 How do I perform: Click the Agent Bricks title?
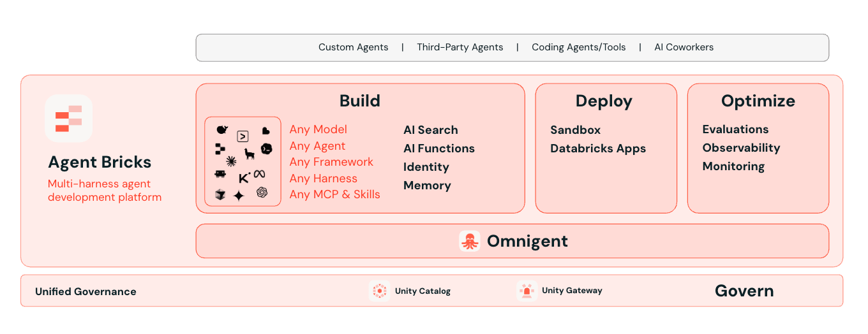[x=100, y=162]
